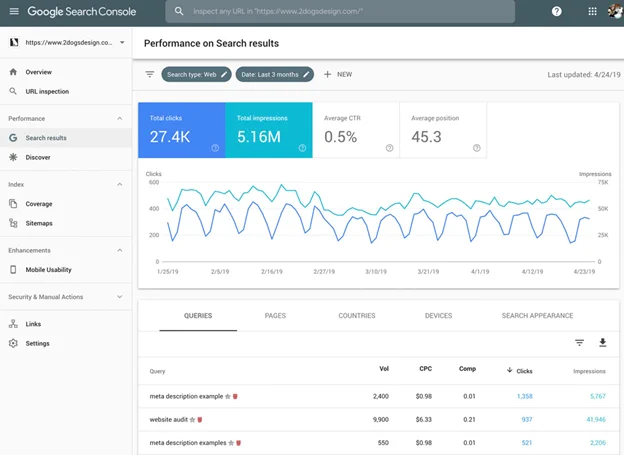Switch to the QUERIES tab

coord(198,316)
